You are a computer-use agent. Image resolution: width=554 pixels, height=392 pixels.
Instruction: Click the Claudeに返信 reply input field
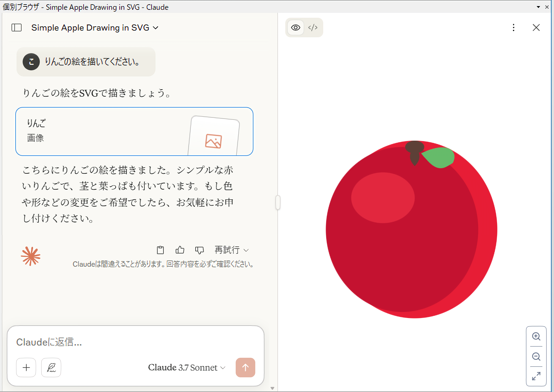click(x=135, y=342)
